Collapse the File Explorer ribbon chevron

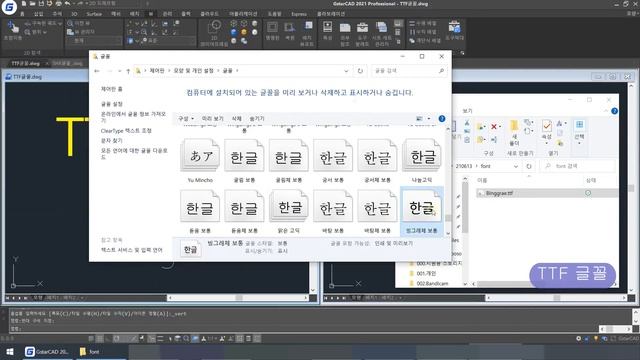(x=606, y=111)
